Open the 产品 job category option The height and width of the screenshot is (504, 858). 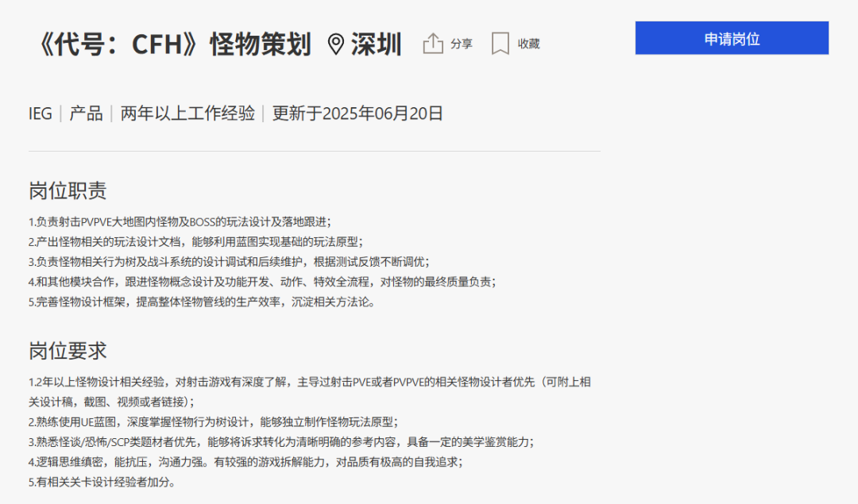coord(85,114)
